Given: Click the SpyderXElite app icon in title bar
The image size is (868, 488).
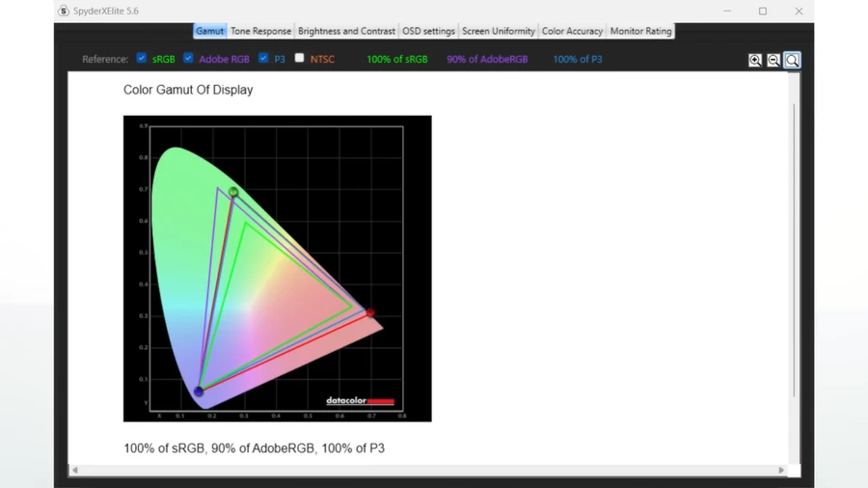Looking at the screenshot, I should click(64, 11).
